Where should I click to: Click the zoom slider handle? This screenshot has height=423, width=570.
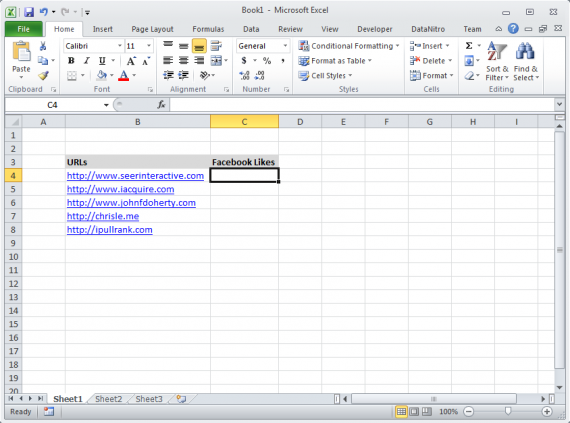click(508, 411)
